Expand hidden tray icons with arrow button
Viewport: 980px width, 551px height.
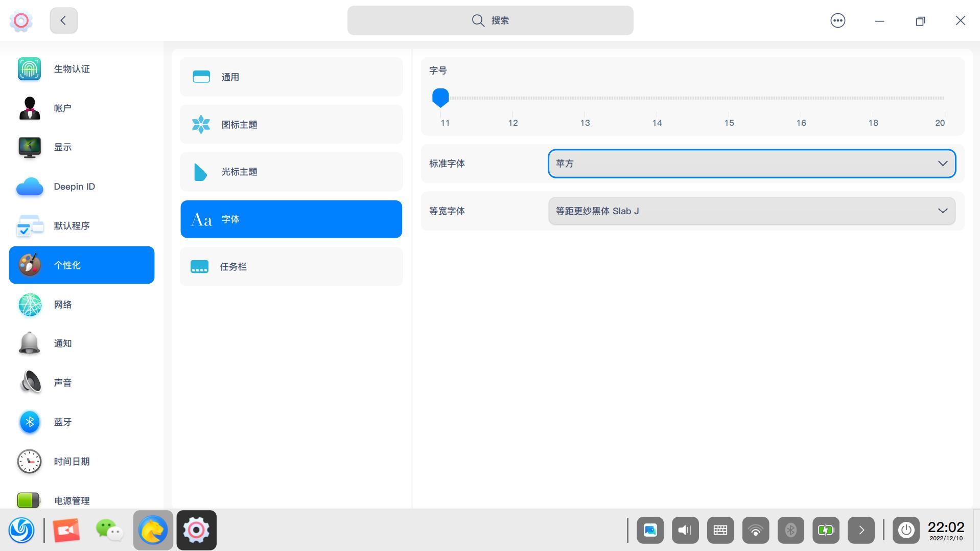pos(861,530)
